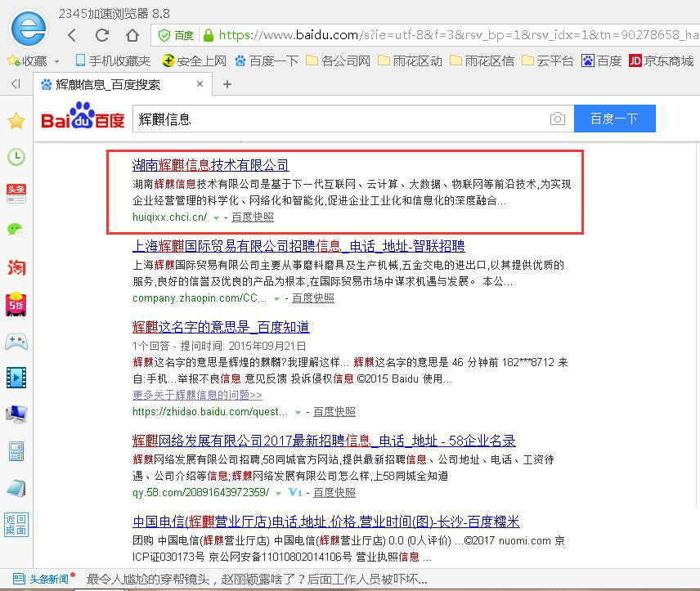Click the camera image-search icon
Image resolution: width=700 pixels, height=591 pixels.
coord(558,119)
